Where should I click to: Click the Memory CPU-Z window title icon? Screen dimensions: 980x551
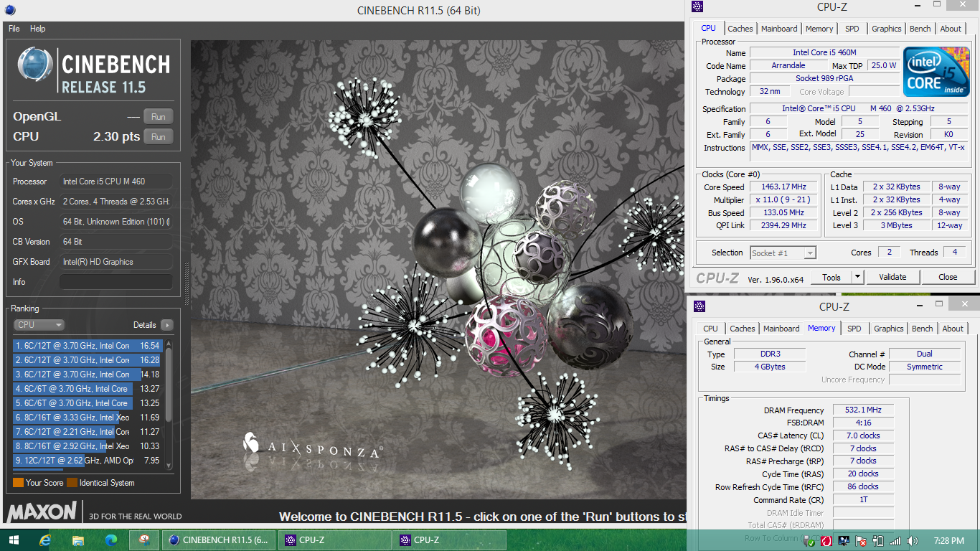click(x=699, y=306)
